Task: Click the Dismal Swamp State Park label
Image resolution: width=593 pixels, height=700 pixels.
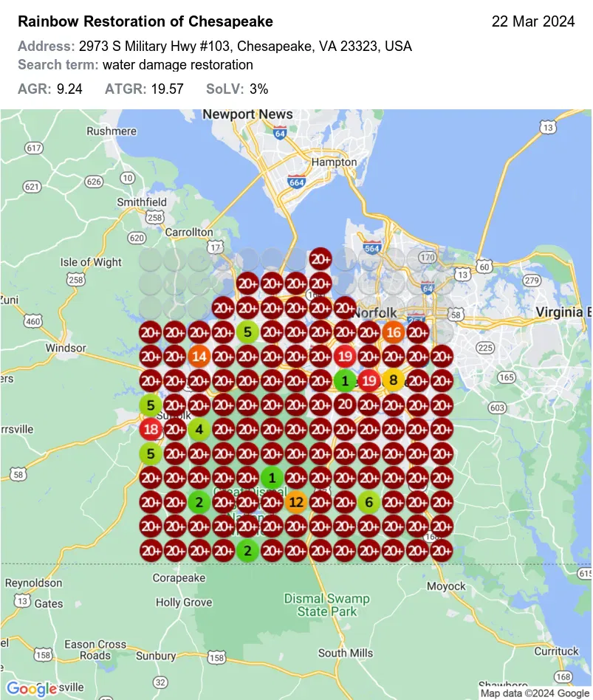Action: tap(326, 605)
